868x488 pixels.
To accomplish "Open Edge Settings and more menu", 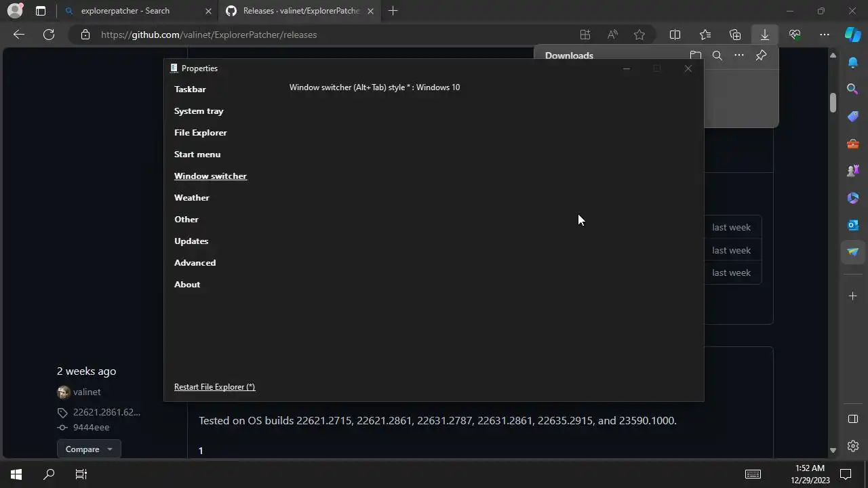I will 825,35.
